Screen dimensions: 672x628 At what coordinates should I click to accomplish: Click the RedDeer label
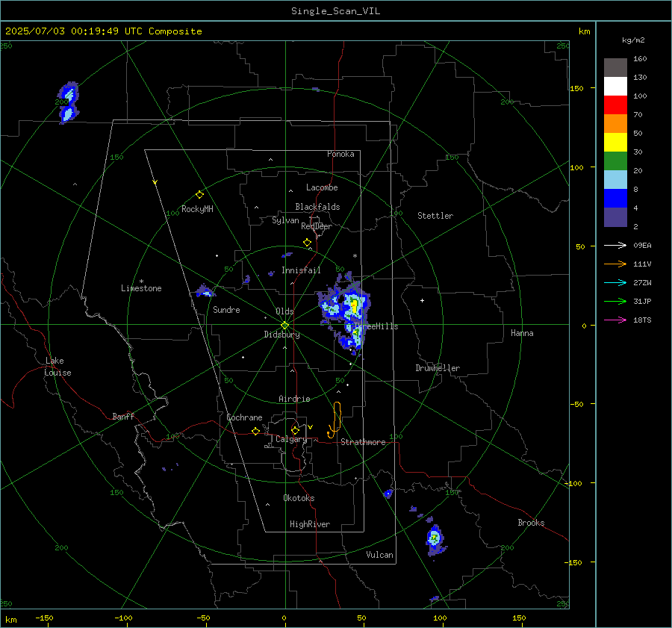[317, 226]
